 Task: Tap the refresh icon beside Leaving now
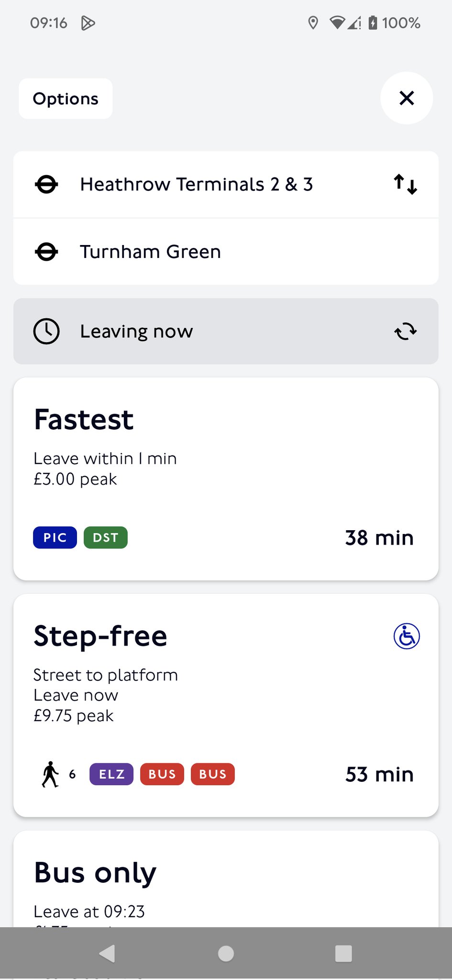[x=405, y=331]
